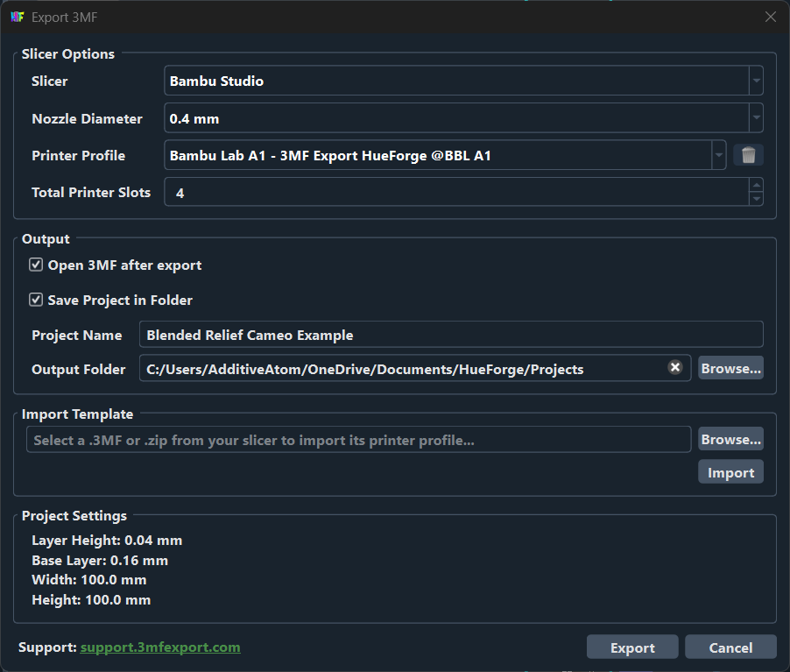Image resolution: width=790 pixels, height=672 pixels.
Task: Browse for an Import Template file
Action: (x=730, y=439)
